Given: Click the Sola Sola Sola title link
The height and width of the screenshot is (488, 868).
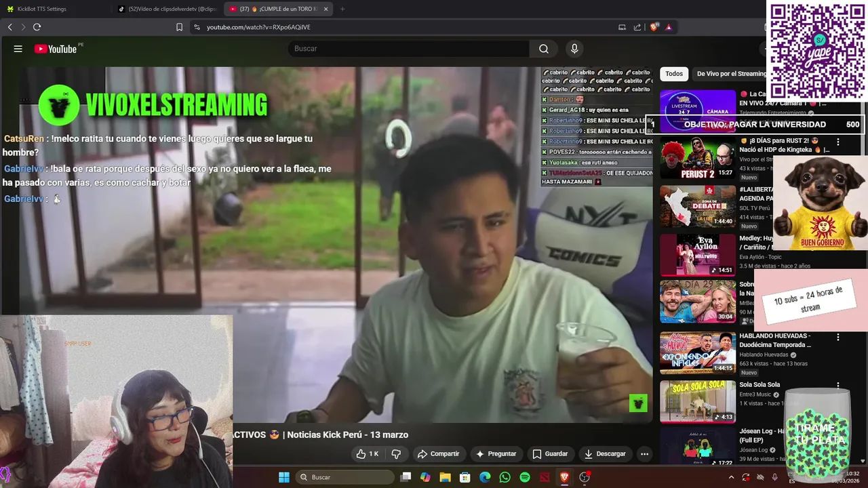Looking at the screenshot, I should [759, 385].
